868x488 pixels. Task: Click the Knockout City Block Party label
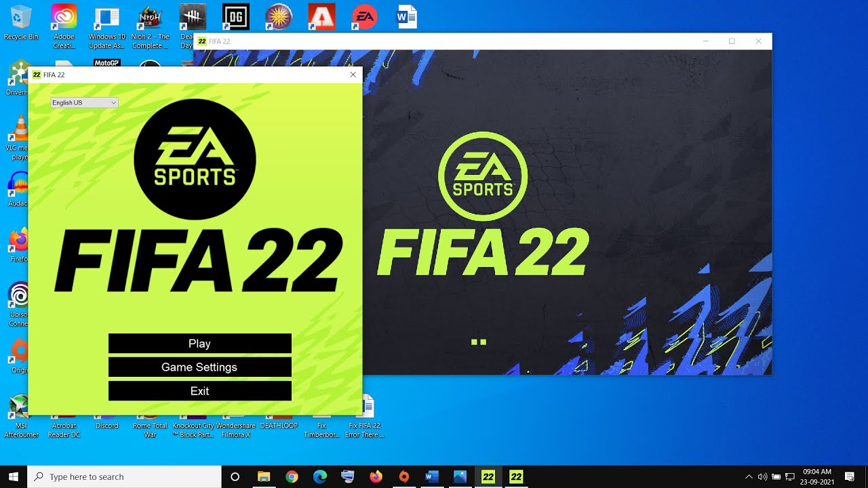193,430
